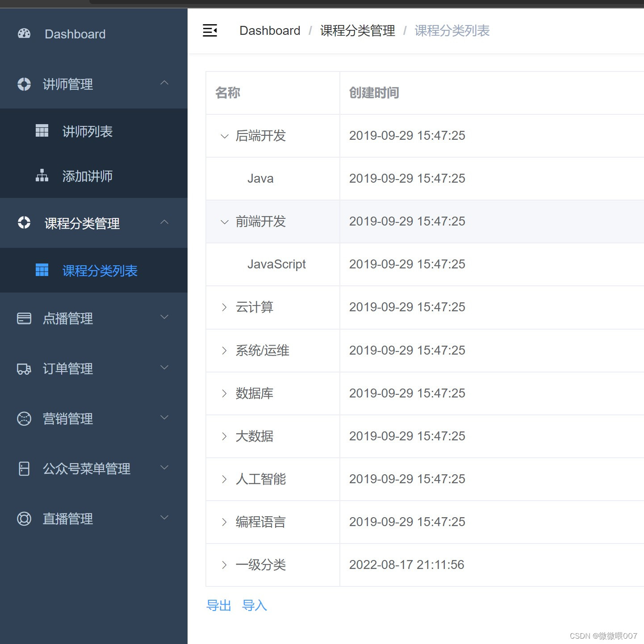The image size is (644, 644).
Task: Select the JavaScript subcategory row
Action: [x=424, y=264]
